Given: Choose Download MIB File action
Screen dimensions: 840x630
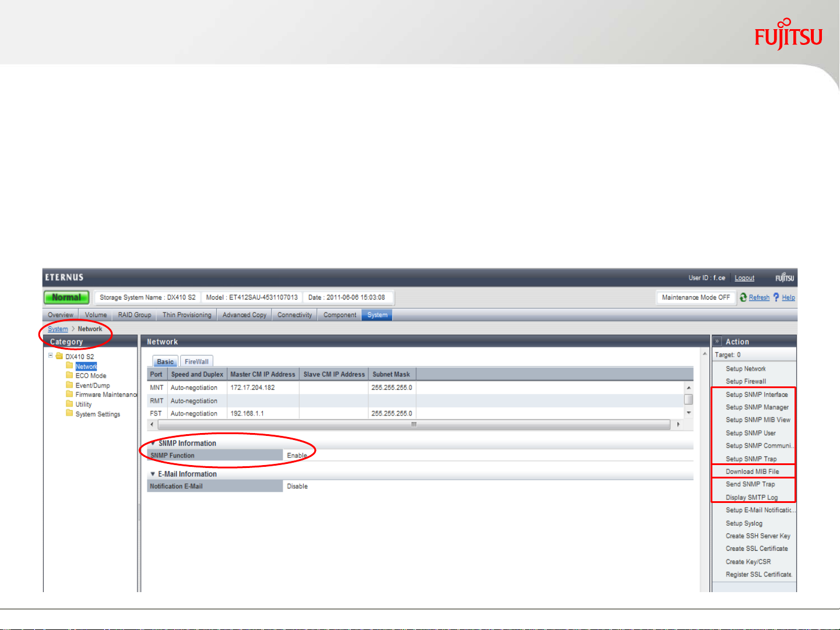Looking at the screenshot, I should pos(752,471).
